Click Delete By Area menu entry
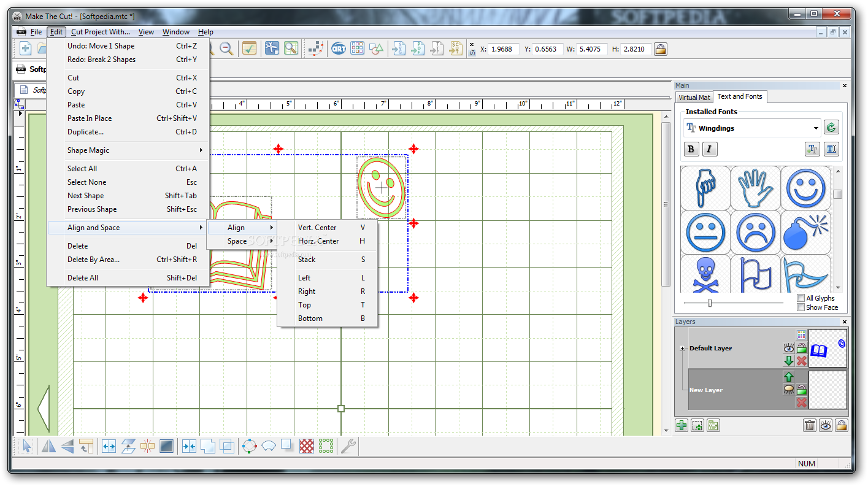The width and height of the screenshot is (868, 486). click(x=128, y=260)
